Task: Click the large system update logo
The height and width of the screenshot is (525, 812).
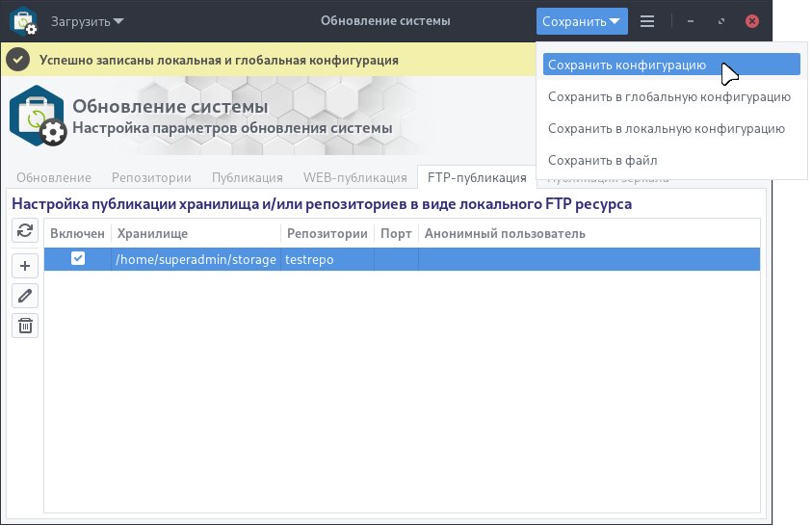Action: 38,116
